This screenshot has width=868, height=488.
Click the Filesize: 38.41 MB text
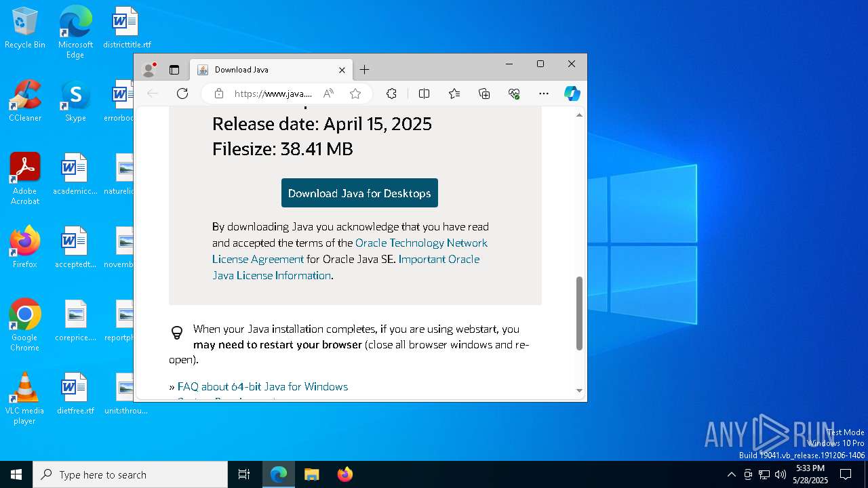283,149
